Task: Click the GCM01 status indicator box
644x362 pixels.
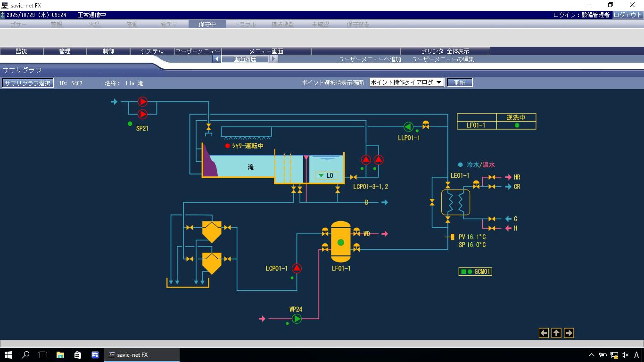Action: coord(475,271)
